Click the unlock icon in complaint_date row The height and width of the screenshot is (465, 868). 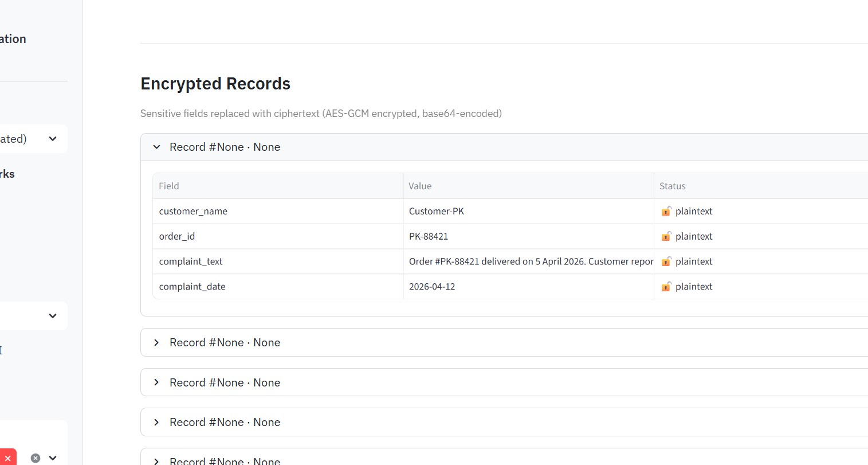coord(666,287)
